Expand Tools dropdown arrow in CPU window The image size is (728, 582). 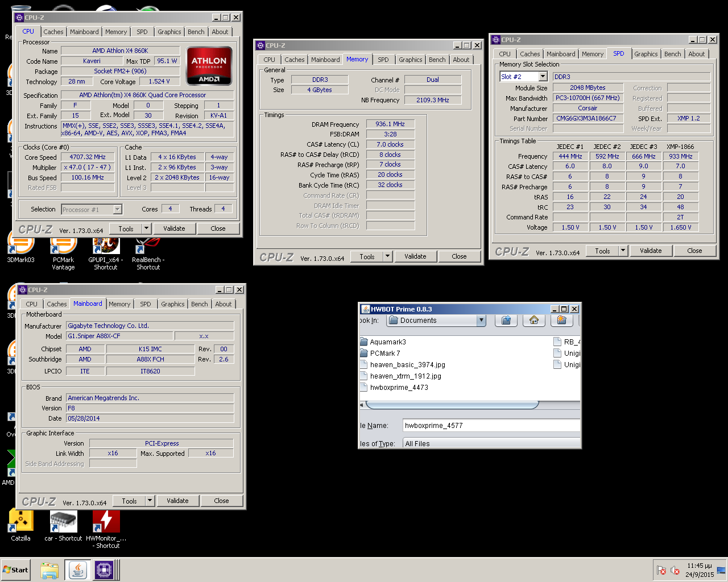tap(146, 228)
